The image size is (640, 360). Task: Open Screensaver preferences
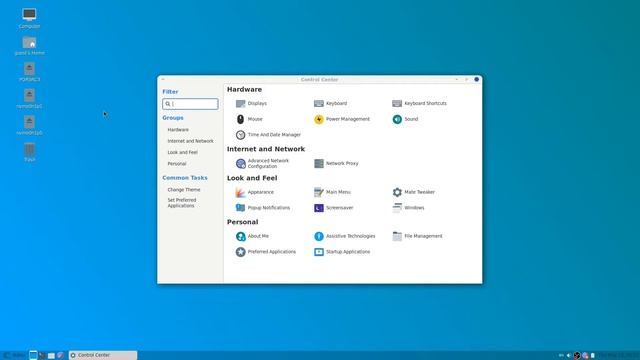coord(333,208)
